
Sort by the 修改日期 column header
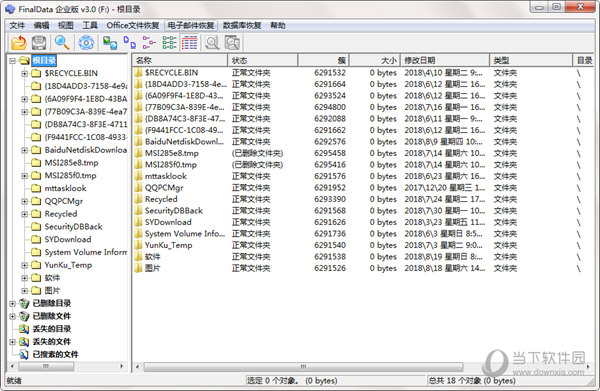click(x=445, y=60)
